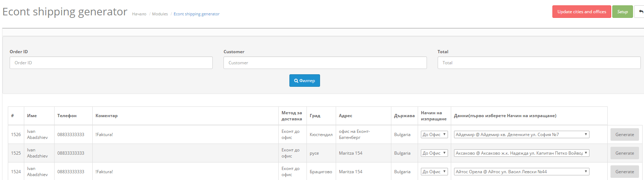Screen dimensions: 644x180
Task: Open the Modules breadcrumb link
Action: click(160, 14)
